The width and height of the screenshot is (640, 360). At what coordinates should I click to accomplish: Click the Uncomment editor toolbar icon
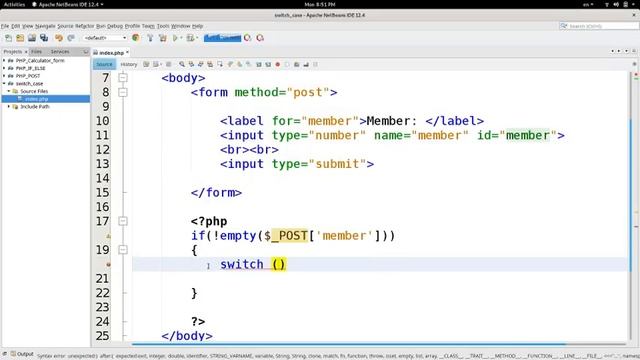click(306, 64)
